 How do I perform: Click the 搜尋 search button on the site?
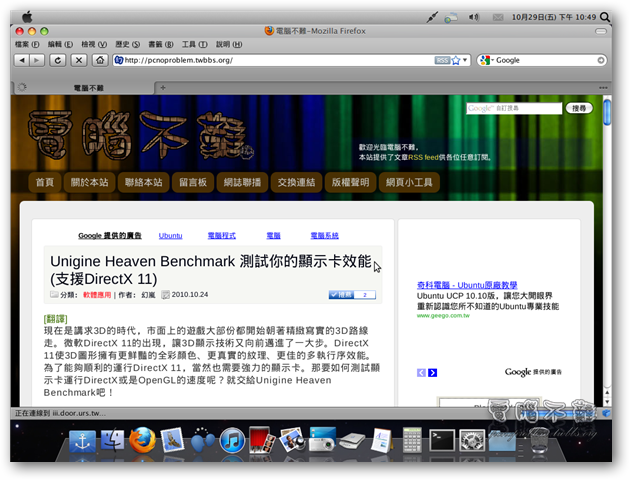pos(578,108)
